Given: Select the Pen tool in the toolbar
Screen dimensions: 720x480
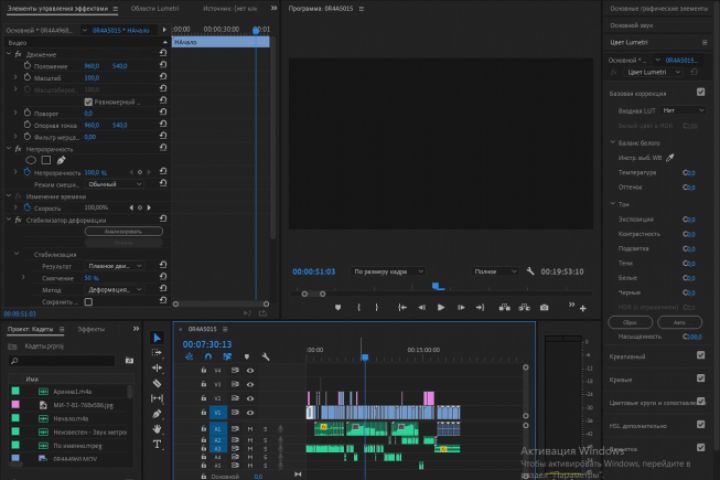Looking at the screenshot, I should [157, 413].
